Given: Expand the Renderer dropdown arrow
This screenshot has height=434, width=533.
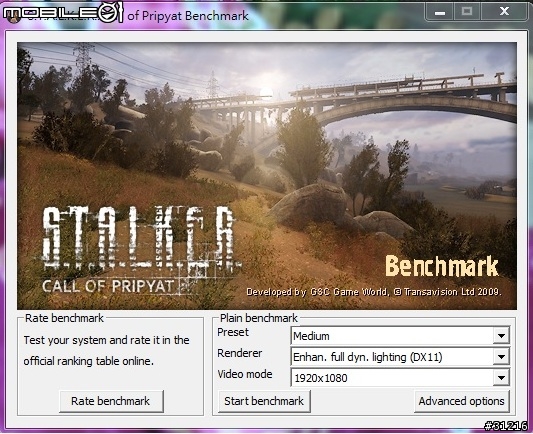Looking at the screenshot, I should click(501, 357).
